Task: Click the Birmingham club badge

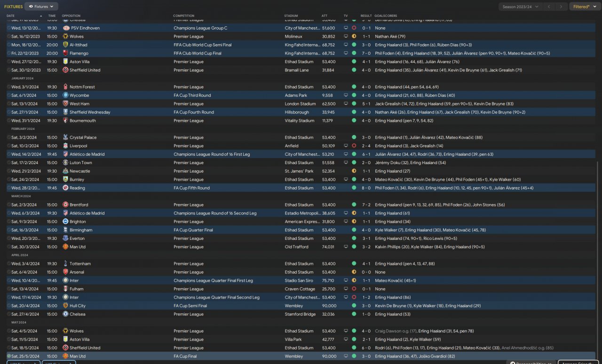Action: tap(66, 230)
